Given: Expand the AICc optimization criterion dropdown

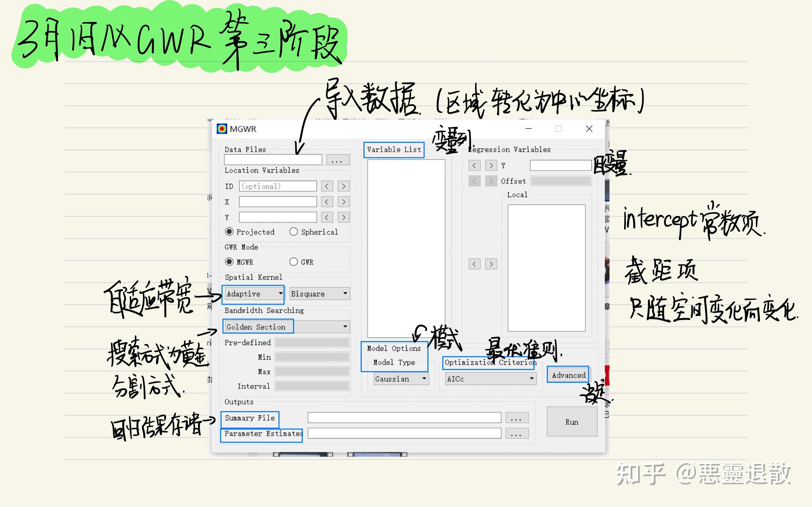Looking at the screenshot, I should click(532, 378).
